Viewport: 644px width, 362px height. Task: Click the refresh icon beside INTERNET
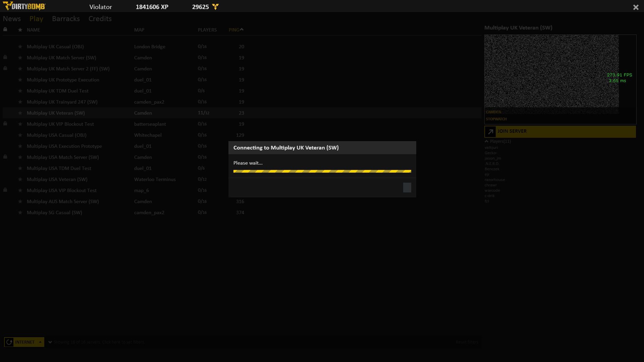(x=9, y=342)
